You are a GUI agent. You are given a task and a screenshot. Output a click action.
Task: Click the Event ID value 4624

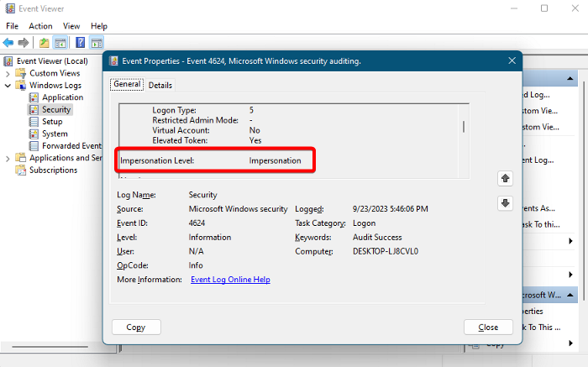197,223
